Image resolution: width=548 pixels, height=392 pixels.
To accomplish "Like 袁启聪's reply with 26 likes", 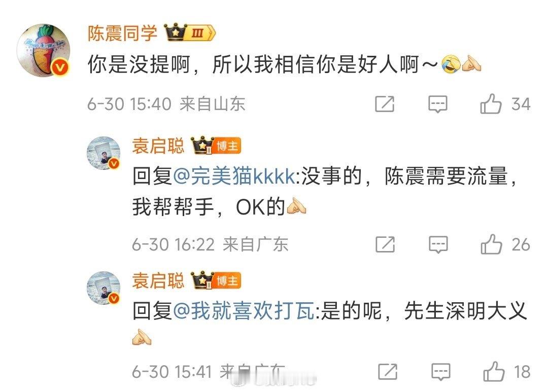I will click(491, 244).
